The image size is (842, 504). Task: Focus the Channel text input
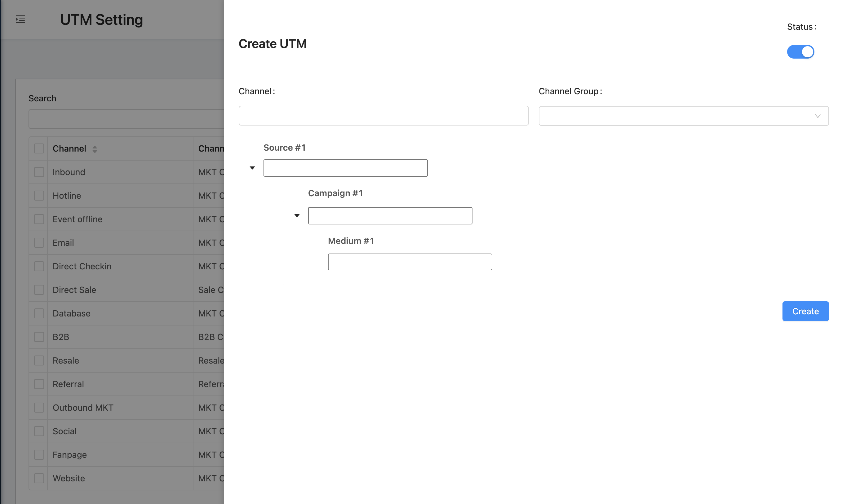[383, 116]
